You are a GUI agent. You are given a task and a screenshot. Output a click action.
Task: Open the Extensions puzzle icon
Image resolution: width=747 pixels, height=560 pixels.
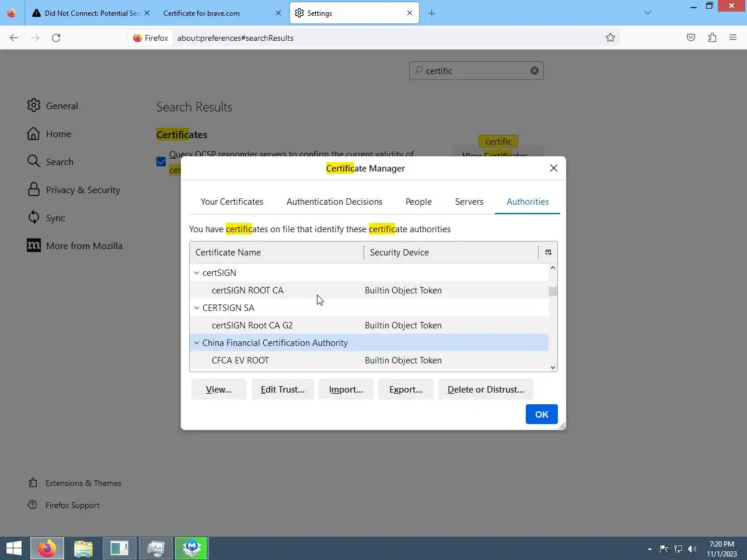point(712,38)
